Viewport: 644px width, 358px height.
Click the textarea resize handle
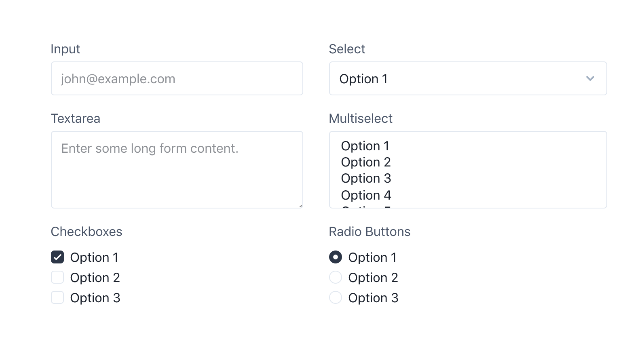click(301, 206)
